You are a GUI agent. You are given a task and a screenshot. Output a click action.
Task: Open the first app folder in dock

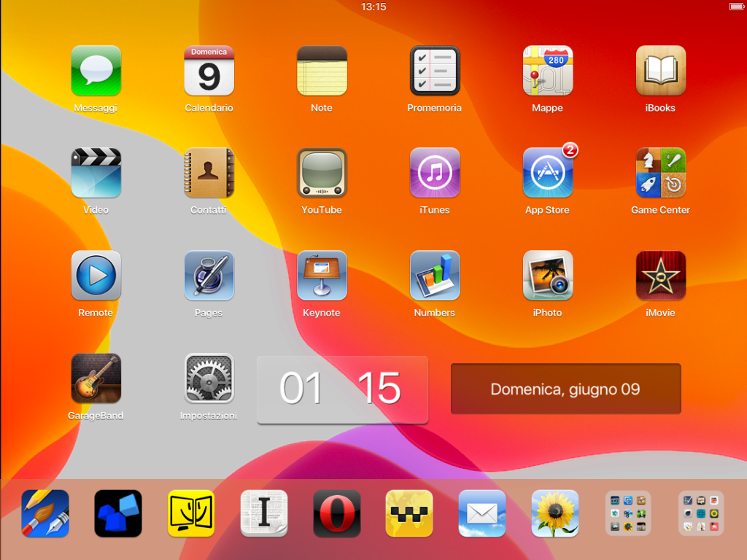point(628,513)
